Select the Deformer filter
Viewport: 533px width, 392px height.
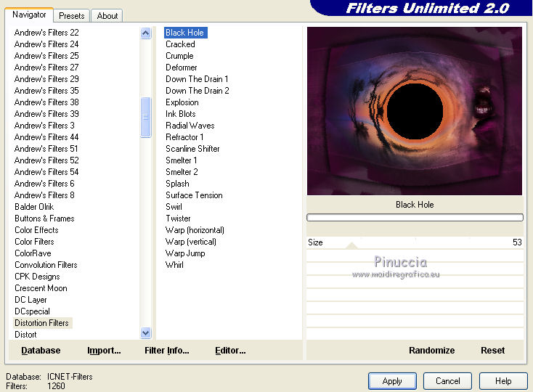pyautogui.click(x=182, y=68)
